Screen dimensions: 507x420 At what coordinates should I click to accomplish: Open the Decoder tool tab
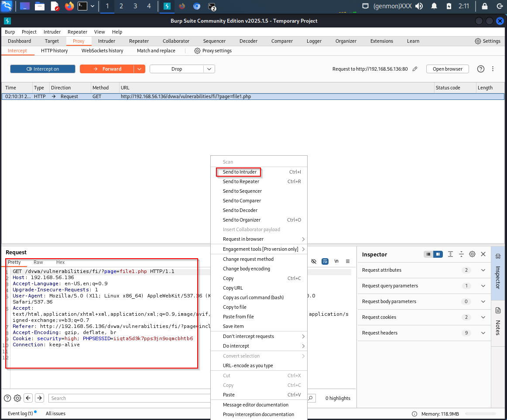click(248, 41)
